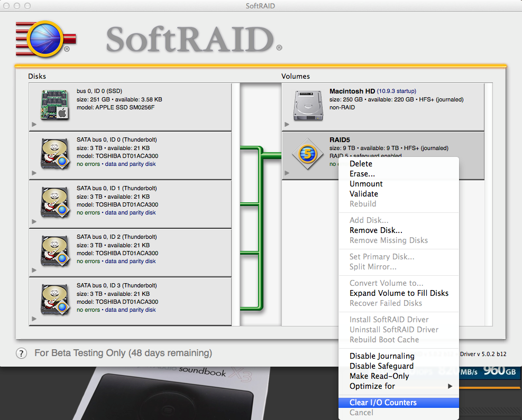Click the SoftRAID logo globe
This screenshot has width=522, height=420.
(43, 39)
